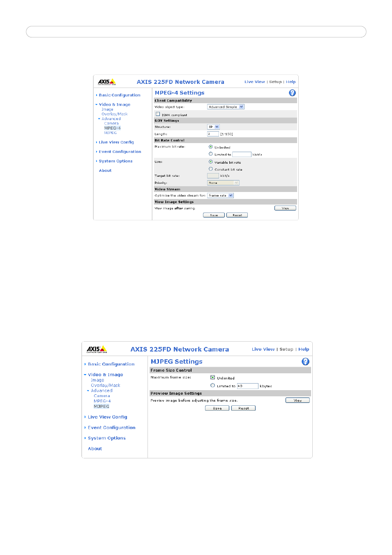
Task: Tick the ISMA compliant checkbox
Action: (158, 114)
